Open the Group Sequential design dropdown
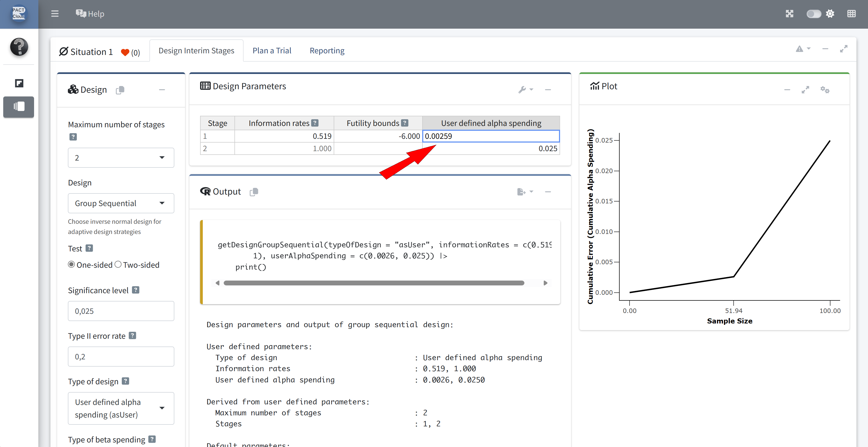 121,203
